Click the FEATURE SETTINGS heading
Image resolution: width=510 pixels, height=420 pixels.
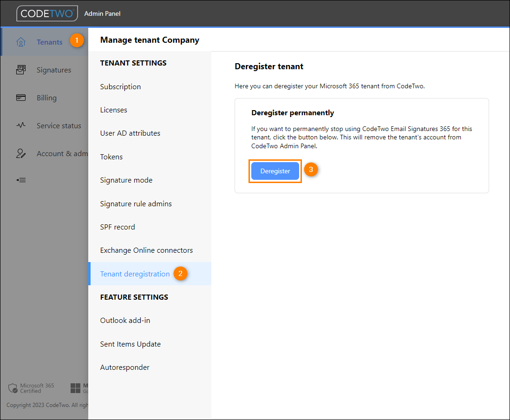coord(134,297)
